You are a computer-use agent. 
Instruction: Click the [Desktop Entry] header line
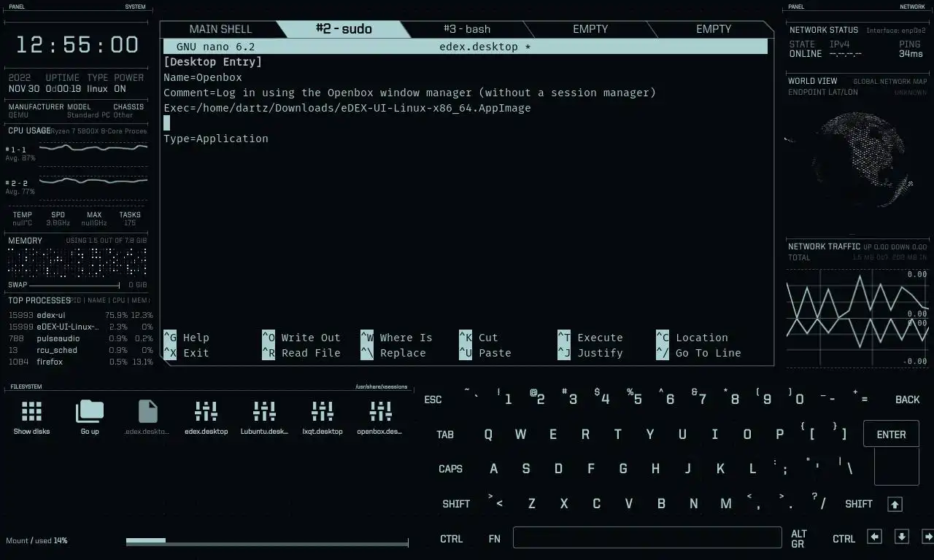(213, 62)
